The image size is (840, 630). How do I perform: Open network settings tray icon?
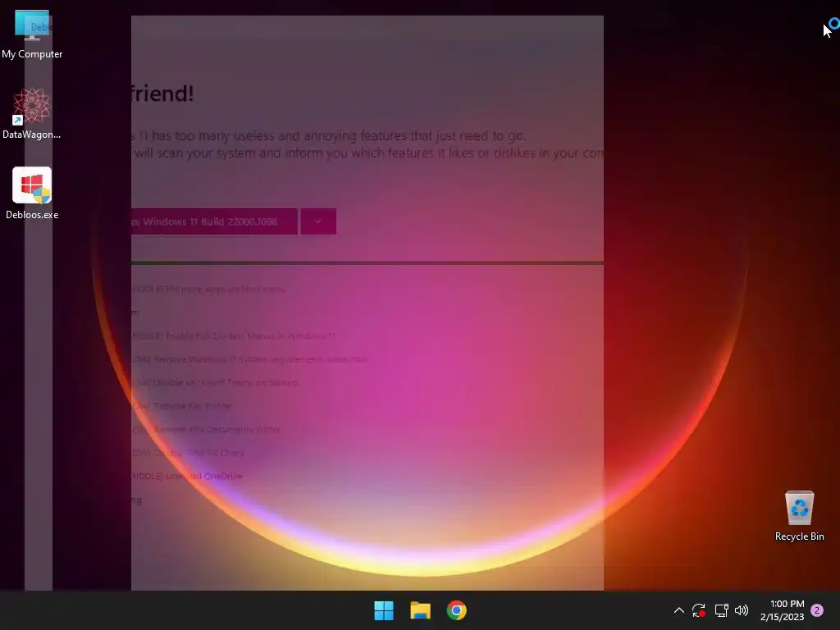pos(721,610)
